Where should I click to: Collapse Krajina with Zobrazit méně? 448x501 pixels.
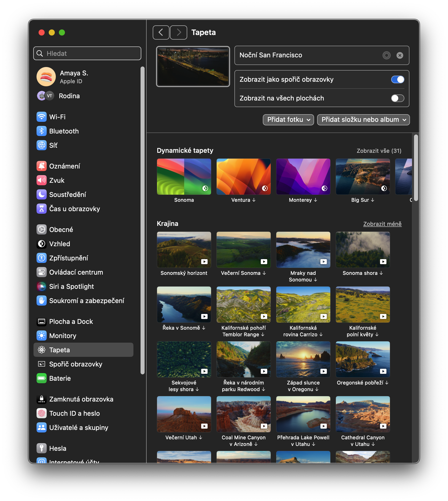382,224
